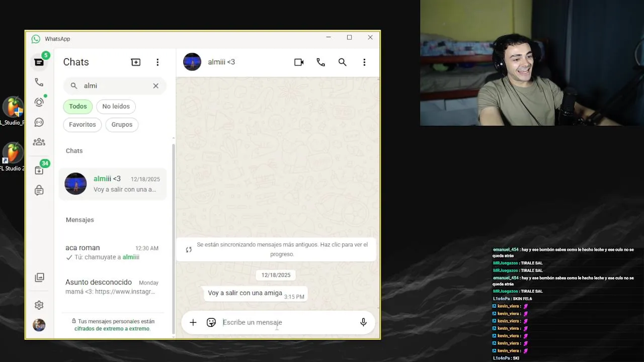644x362 pixels.
Task: Click the WhatsApp logo in title bar
Action: point(36,39)
